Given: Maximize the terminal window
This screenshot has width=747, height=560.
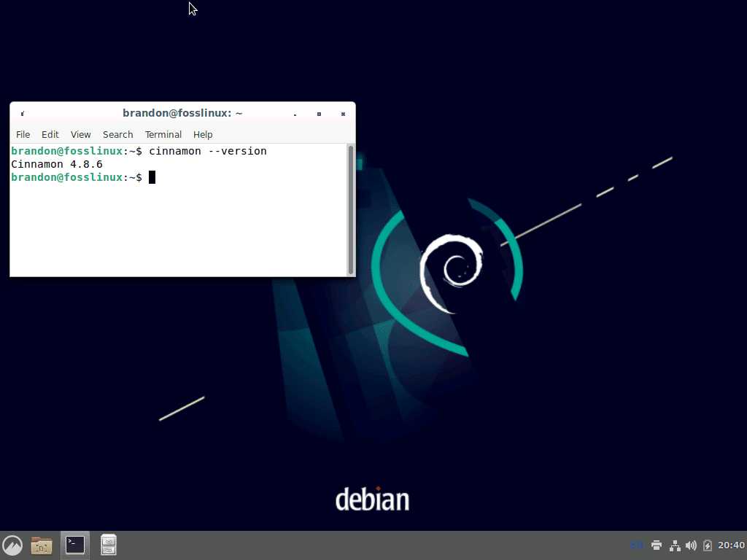Looking at the screenshot, I should [x=320, y=114].
